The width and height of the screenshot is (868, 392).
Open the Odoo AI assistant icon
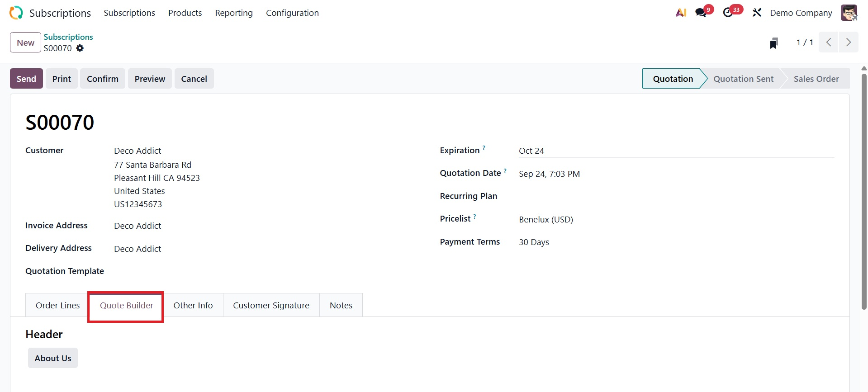tap(681, 13)
